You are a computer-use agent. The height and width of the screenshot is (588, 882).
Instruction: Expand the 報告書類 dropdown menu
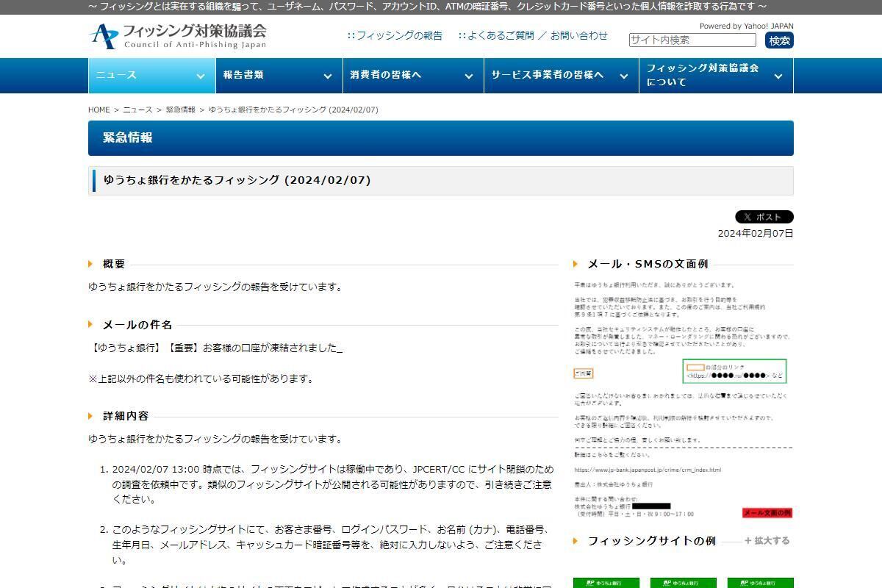tap(326, 75)
